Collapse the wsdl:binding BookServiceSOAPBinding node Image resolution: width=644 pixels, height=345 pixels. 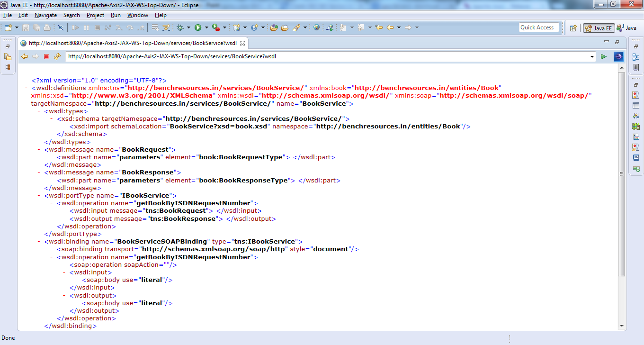pos(39,241)
